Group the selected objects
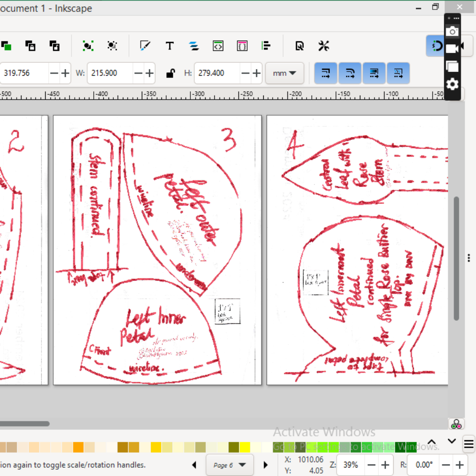The height and width of the screenshot is (476, 476). [x=88, y=46]
